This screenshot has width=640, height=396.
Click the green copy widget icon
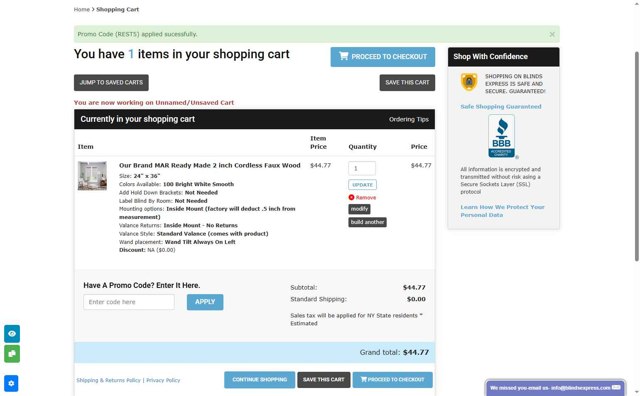pos(12,354)
